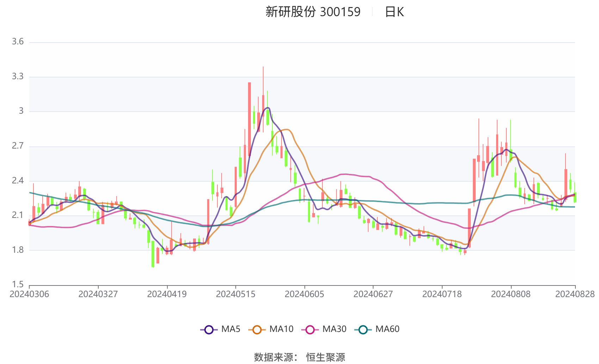Click the chart title 新研股份 300159

[313, 12]
